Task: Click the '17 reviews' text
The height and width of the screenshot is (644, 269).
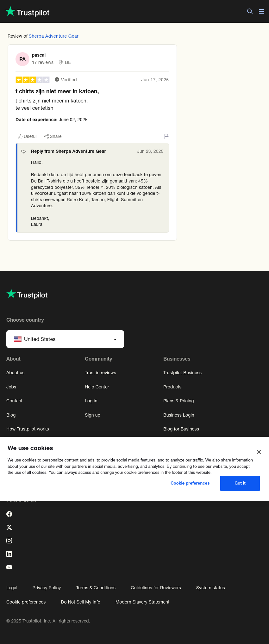Action: 43,62
